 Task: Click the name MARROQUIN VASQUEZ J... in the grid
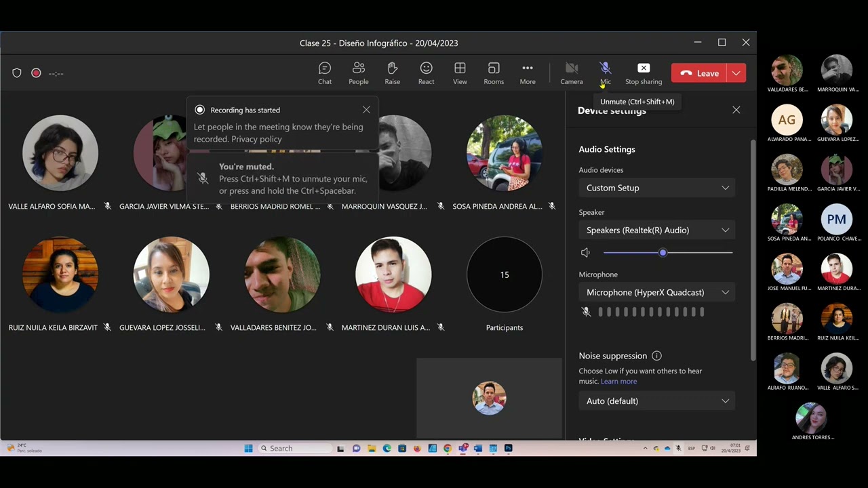384,206
